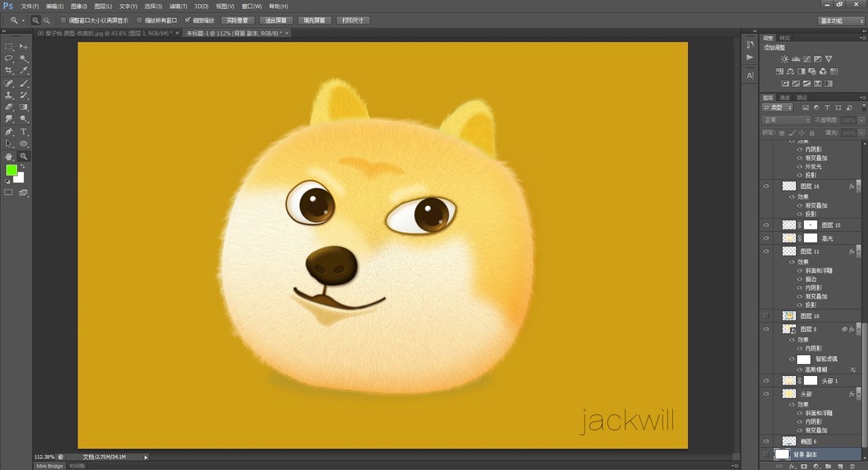Open the blend mode 正常 dropdown
The width and height of the screenshot is (868, 470).
tap(786, 120)
